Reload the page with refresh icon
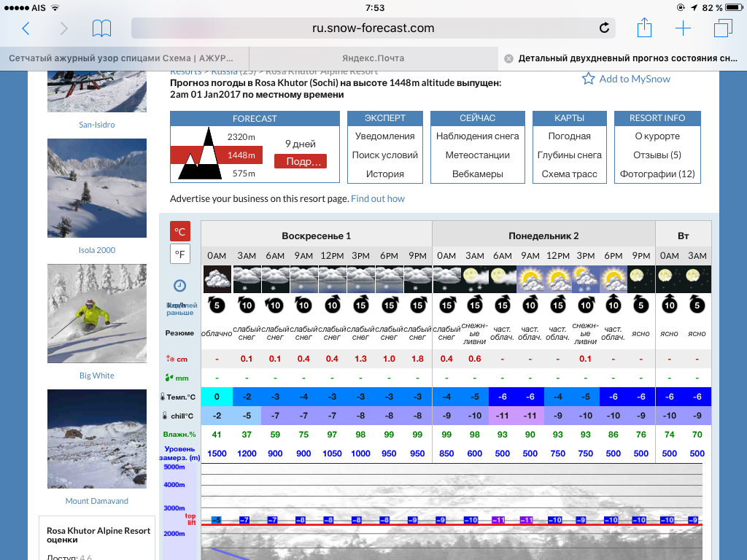 604,28
